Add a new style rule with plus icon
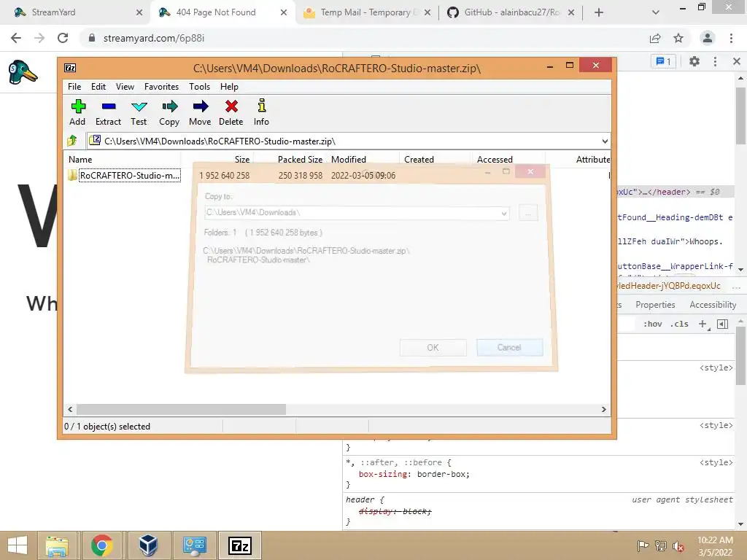Image resolution: width=747 pixels, height=560 pixels. click(703, 324)
